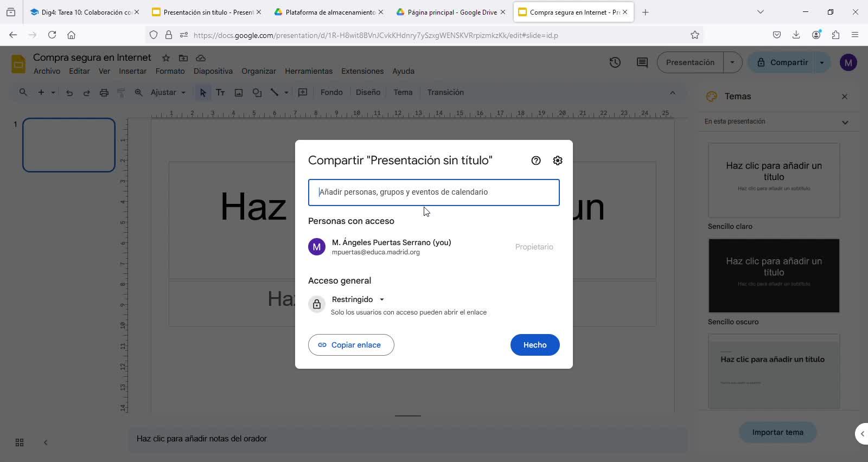The height and width of the screenshot is (462, 868).
Task: Select the line tool
Action: [275, 93]
